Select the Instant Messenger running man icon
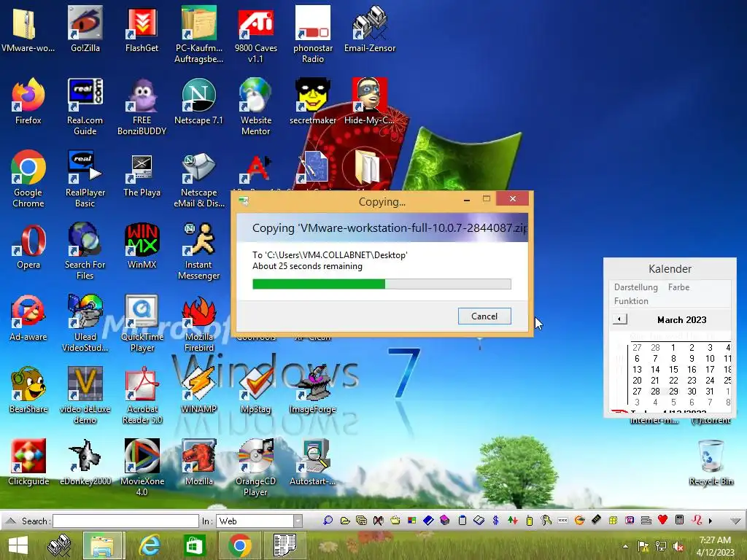 [198, 252]
